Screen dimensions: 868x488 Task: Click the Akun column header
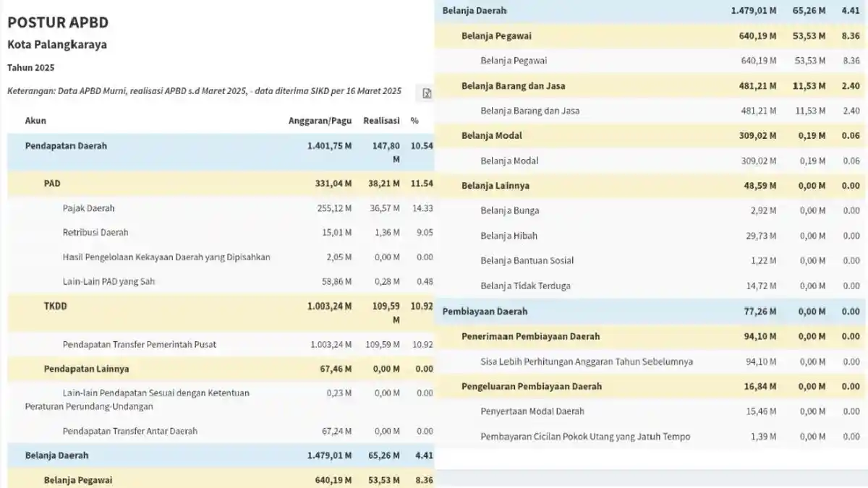pos(35,121)
